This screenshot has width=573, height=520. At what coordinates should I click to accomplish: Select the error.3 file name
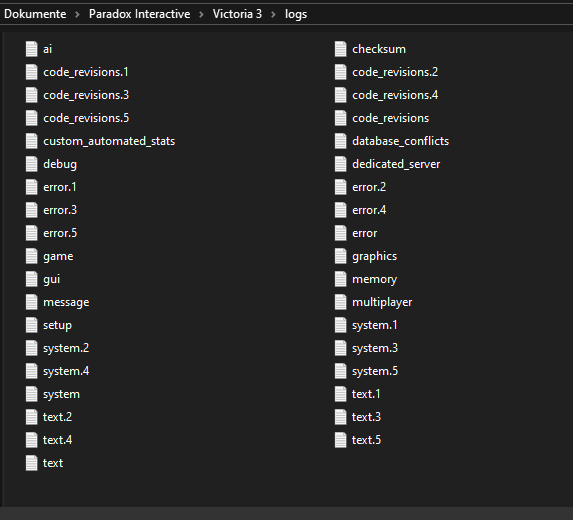[x=60, y=210]
